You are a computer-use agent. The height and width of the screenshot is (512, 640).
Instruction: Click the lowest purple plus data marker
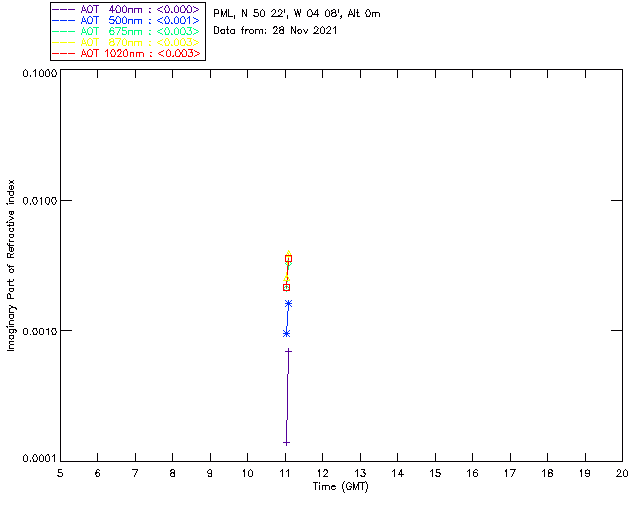(286, 443)
